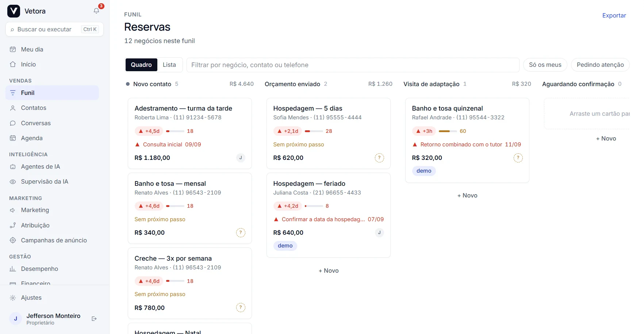Click Exportar link
Screen dimensions: 644x334
click(x=614, y=15)
